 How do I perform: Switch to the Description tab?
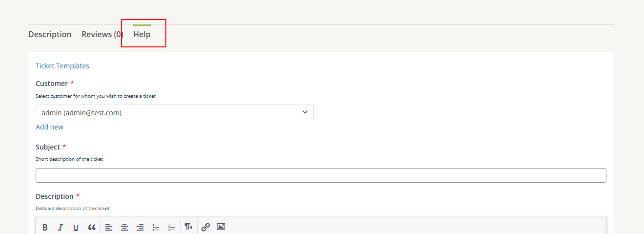click(x=50, y=34)
